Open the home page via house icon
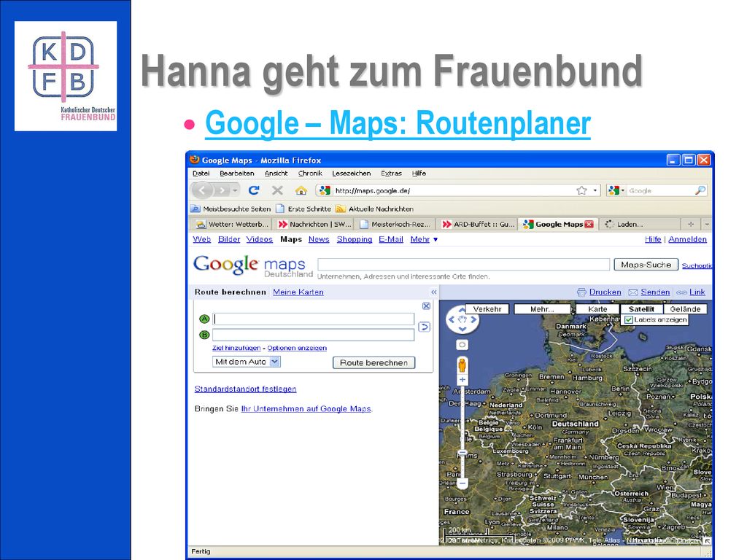This screenshot has height=560, width=747. click(301, 190)
